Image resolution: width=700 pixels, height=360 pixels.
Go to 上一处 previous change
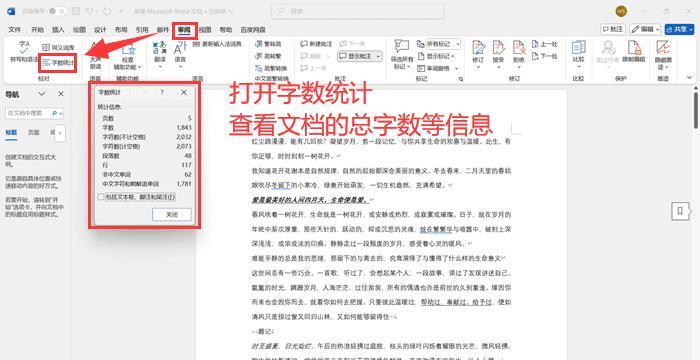[545, 44]
